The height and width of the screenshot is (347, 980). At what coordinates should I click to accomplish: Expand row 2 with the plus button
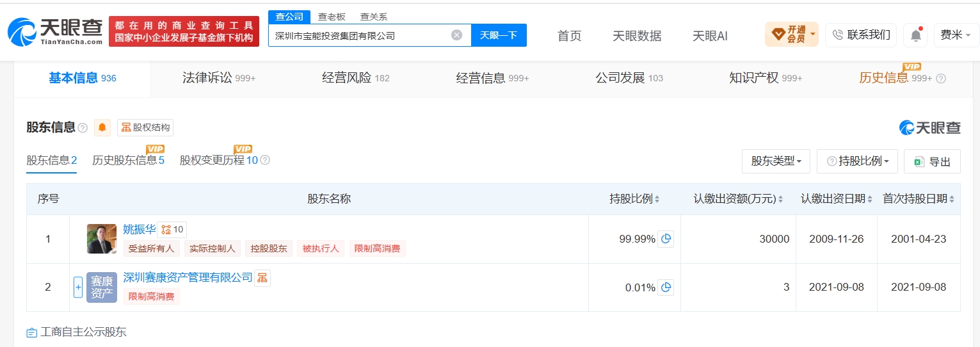coord(78,287)
